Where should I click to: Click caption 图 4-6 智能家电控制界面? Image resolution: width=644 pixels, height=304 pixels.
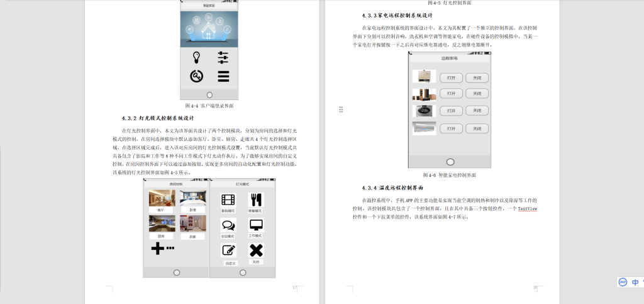449,175
